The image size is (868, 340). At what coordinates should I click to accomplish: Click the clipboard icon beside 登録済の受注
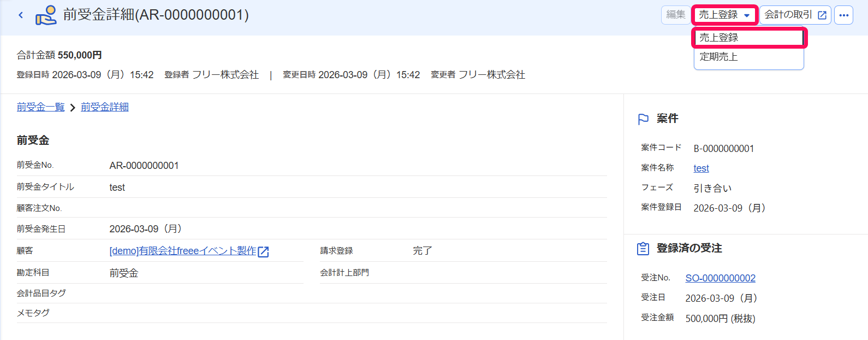click(643, 249)
